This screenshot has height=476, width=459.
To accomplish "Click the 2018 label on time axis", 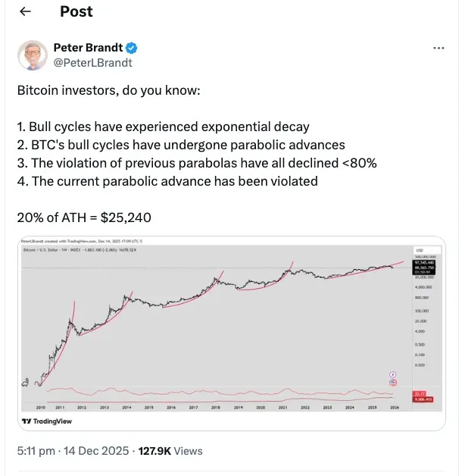I will tap(216, 408).
